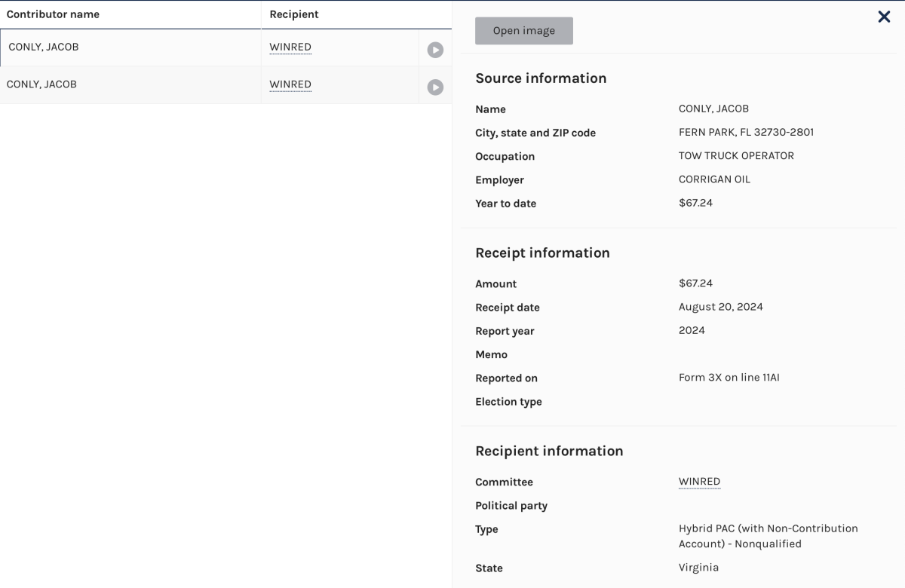Click the Recipient information heading
The width and height of the screenshot is (905, 588).
(x=549, y=451)
